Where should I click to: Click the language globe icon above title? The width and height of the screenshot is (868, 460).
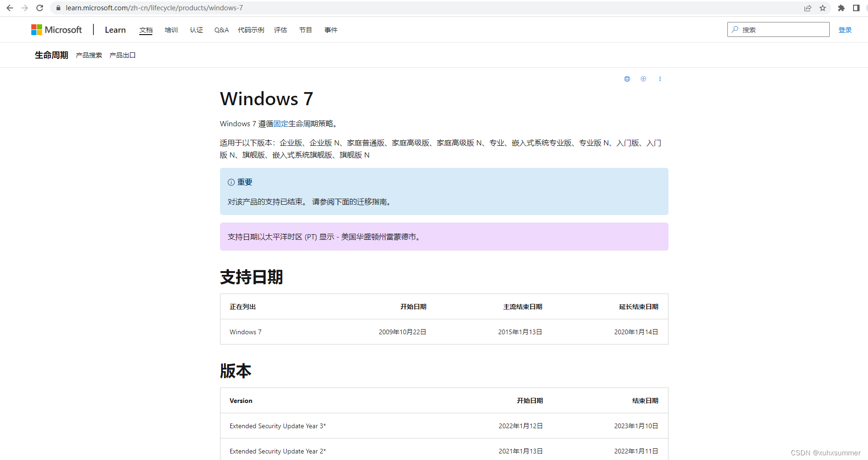tap(627, 79)
